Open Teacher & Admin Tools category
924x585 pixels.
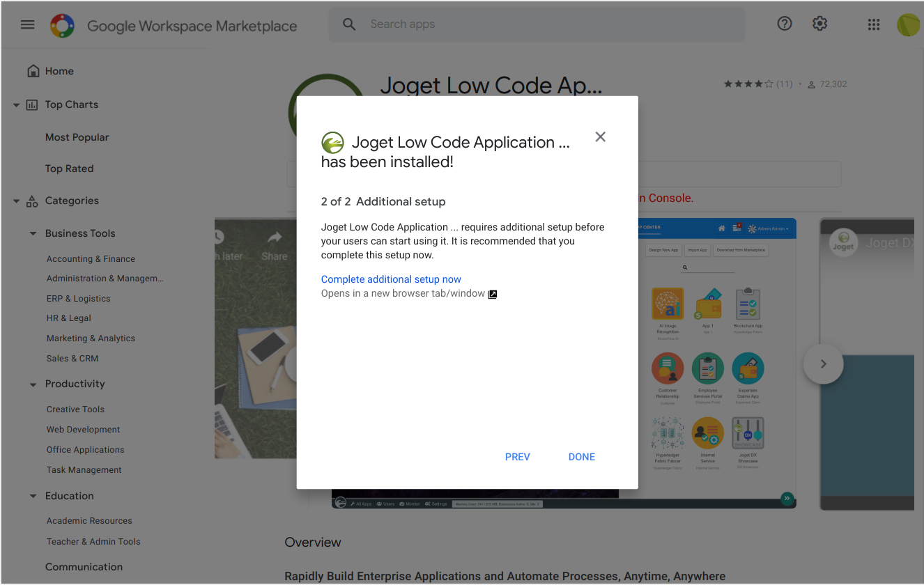(93, 542)
